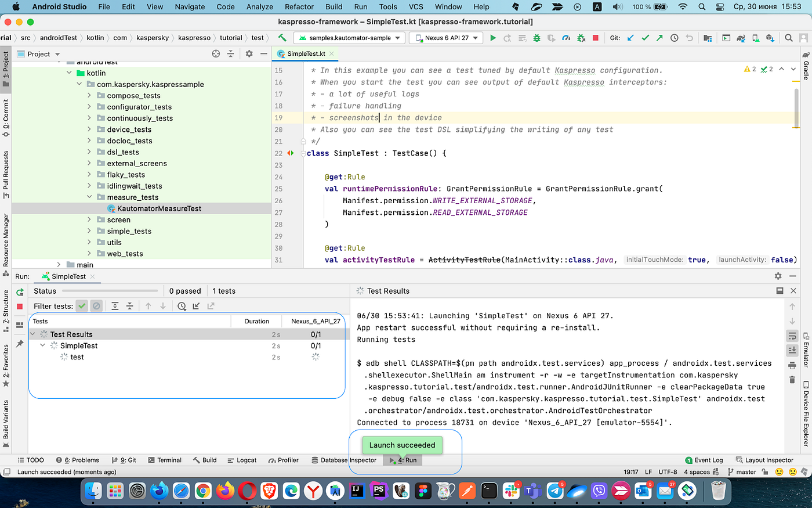Commit changes with Git checkmark icon
Image resolution: width=812 pixels, height=508 pixels.
645,38
